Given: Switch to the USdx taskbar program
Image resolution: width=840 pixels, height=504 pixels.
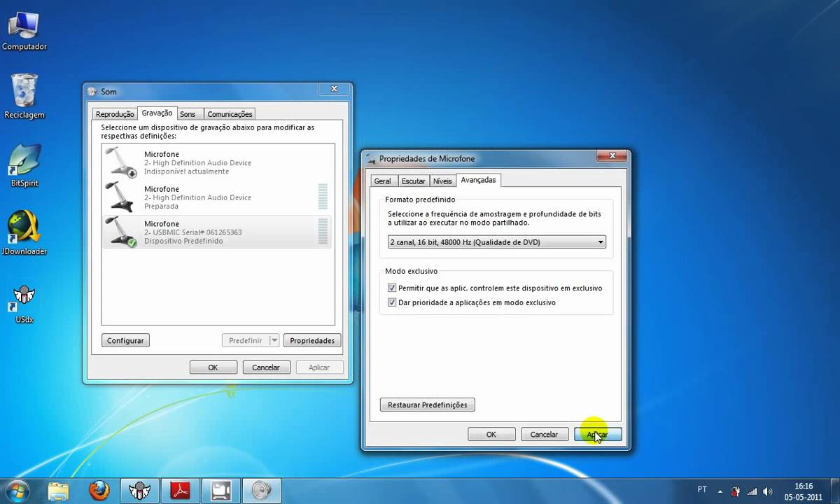Looking at the screenshot, I should point(140,491).
